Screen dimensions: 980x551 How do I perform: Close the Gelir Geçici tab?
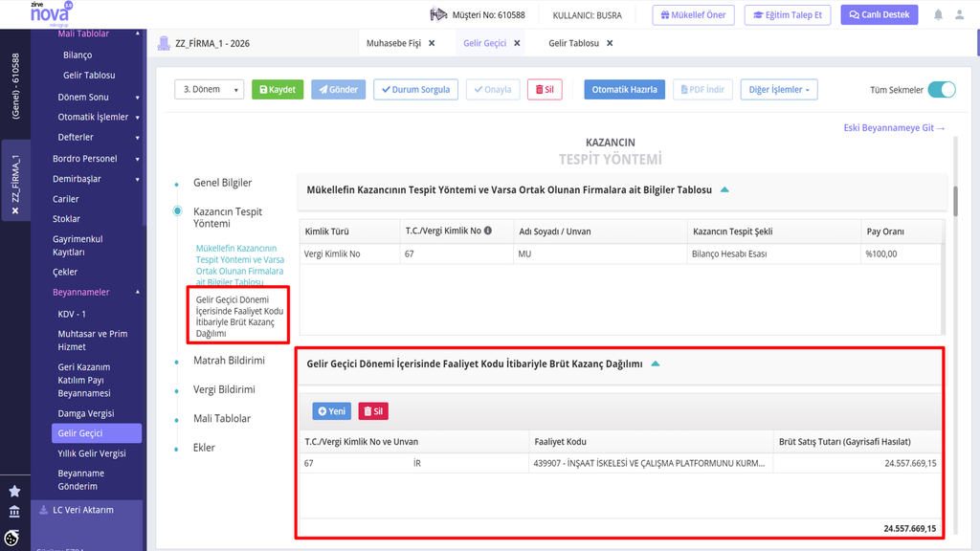pos(517,43)
